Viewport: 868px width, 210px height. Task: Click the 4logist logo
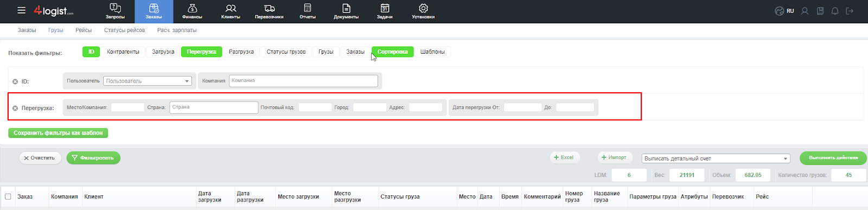[53, 11]
